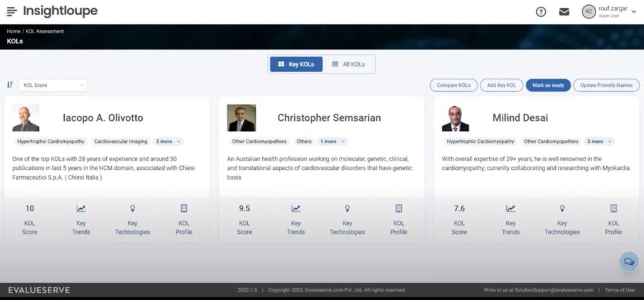Click the Add Key KOL button

pos(501,85)
